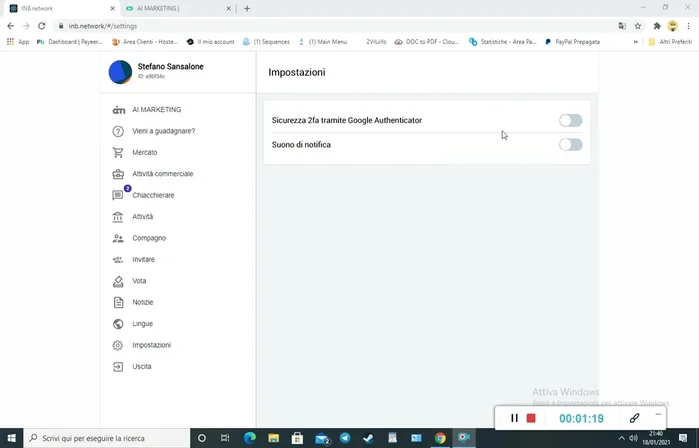Stop the screen recording
This screenshot has width=699, height=448.
(531, 418)
